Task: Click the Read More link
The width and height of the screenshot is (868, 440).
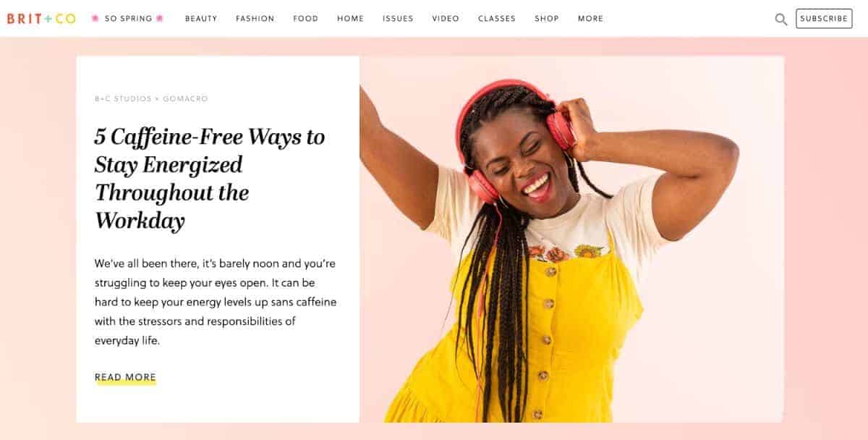Action: (125, 378)
